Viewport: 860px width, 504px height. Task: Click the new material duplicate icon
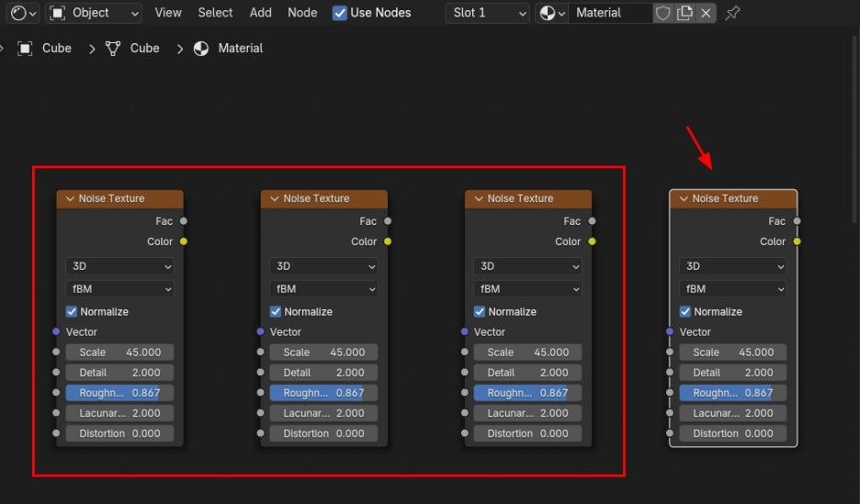[685, 13]
